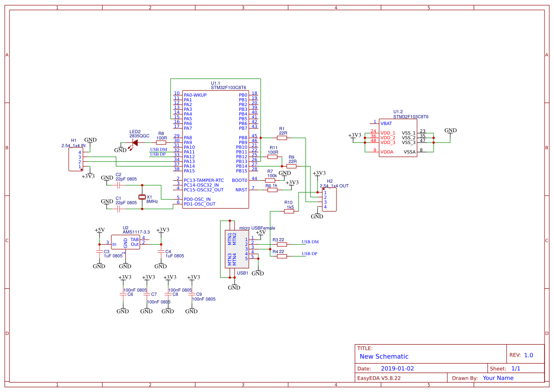Viewport: 554px width, 392px height.
Task: Click the "PC14-OSC32_IN" pin label
Action: pos(201,185)
